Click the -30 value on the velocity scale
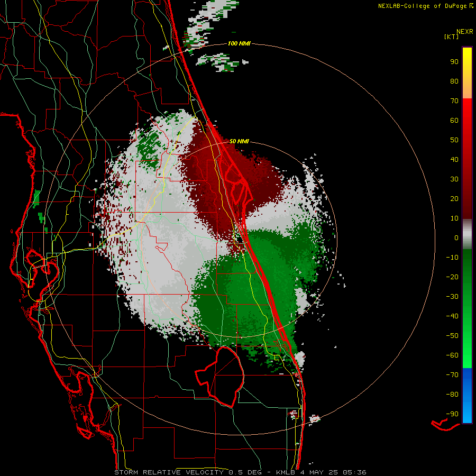Image resolution: width=476 pixels, height=476 pixels. point(452,297)
